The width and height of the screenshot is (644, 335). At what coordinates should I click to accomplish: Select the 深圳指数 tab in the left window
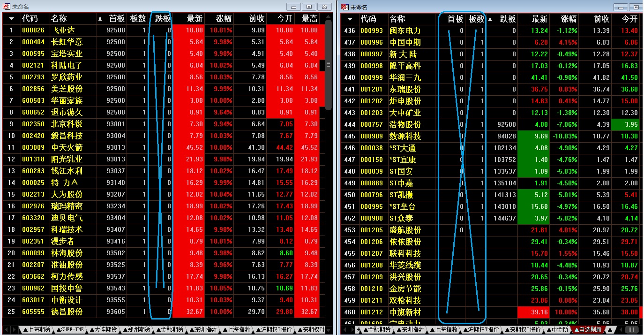pos(203,329)
